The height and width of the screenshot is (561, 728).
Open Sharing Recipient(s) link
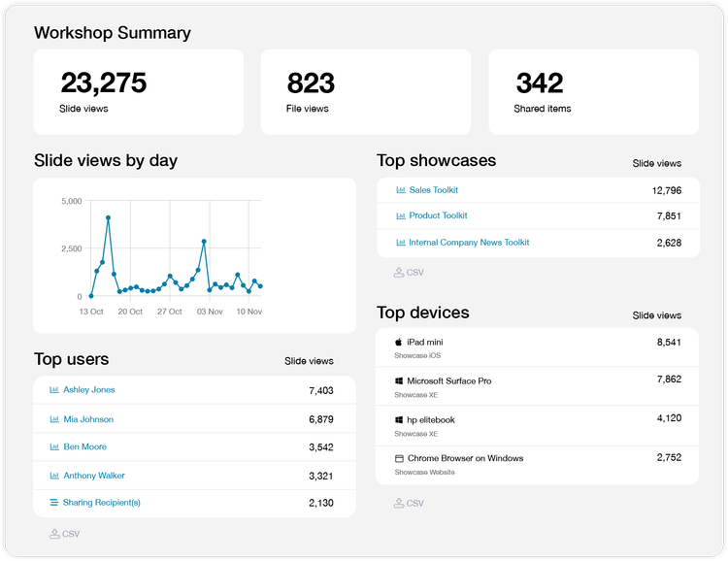(x=102, y=503)
